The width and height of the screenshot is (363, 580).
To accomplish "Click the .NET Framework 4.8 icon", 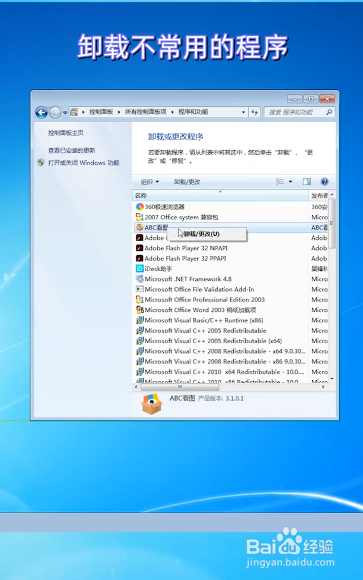I will 140,279.
